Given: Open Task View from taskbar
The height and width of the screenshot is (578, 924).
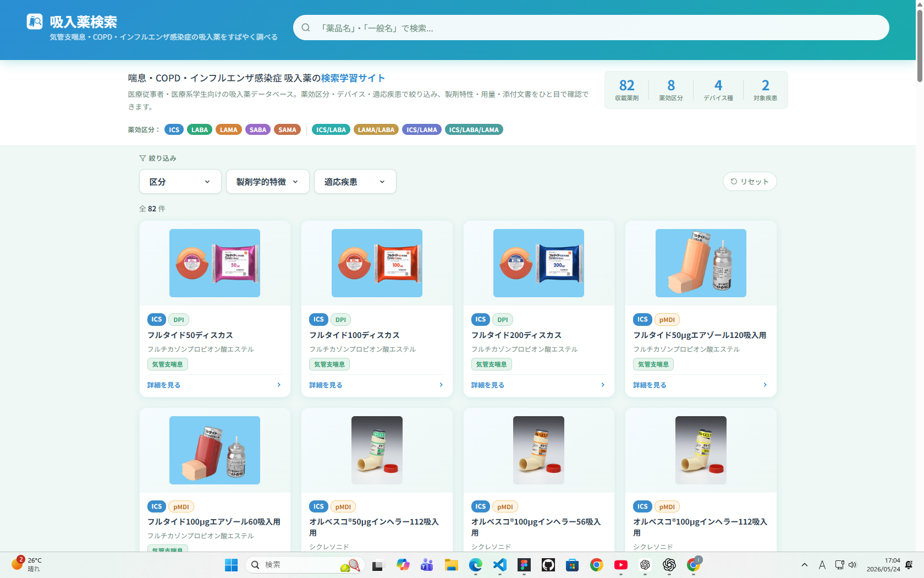Looking at the screenshot, I should point(378,565).
